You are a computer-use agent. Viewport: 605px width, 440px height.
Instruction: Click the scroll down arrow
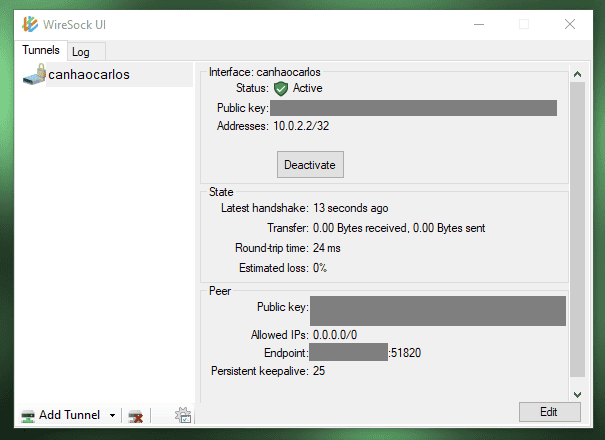point(577,394)
